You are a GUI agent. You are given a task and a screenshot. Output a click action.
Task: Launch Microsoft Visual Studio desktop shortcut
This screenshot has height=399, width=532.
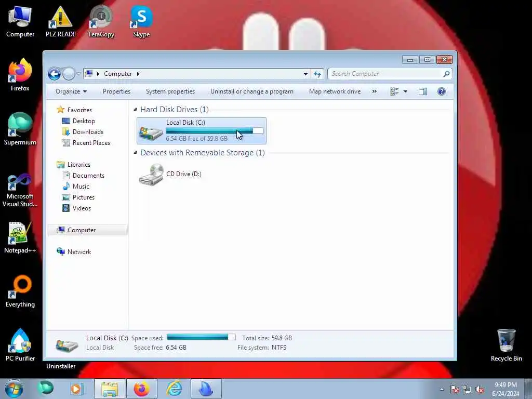pyautogui.click(x=20, y=191)
